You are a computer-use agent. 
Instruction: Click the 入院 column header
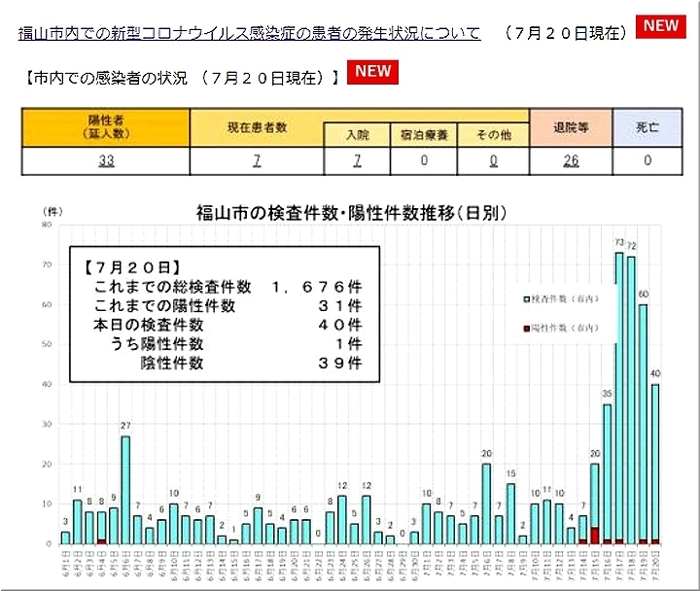point(357,134)
